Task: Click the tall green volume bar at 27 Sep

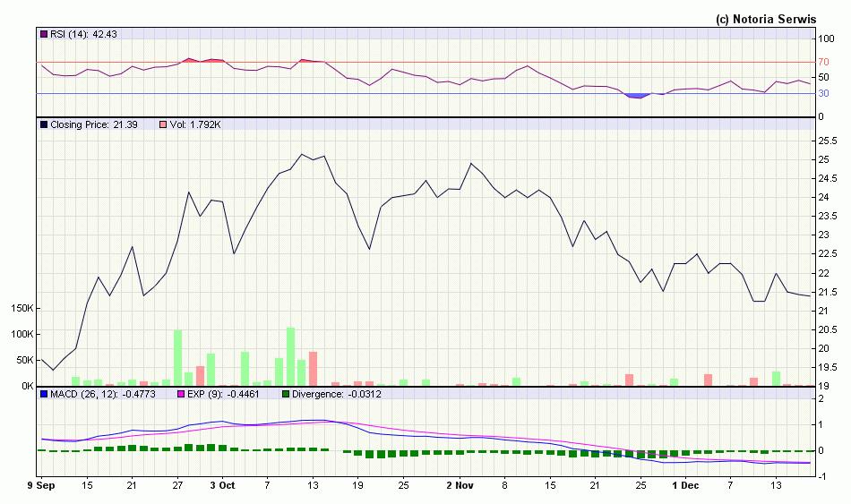Action: 177,357
